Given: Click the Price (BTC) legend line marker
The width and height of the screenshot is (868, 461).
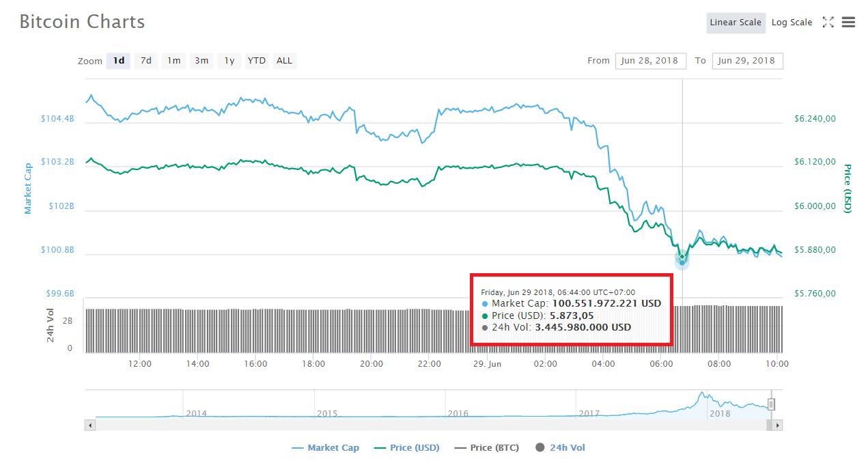Looking at the screenshot, I should pyautogui.click(x=460, y=447).
